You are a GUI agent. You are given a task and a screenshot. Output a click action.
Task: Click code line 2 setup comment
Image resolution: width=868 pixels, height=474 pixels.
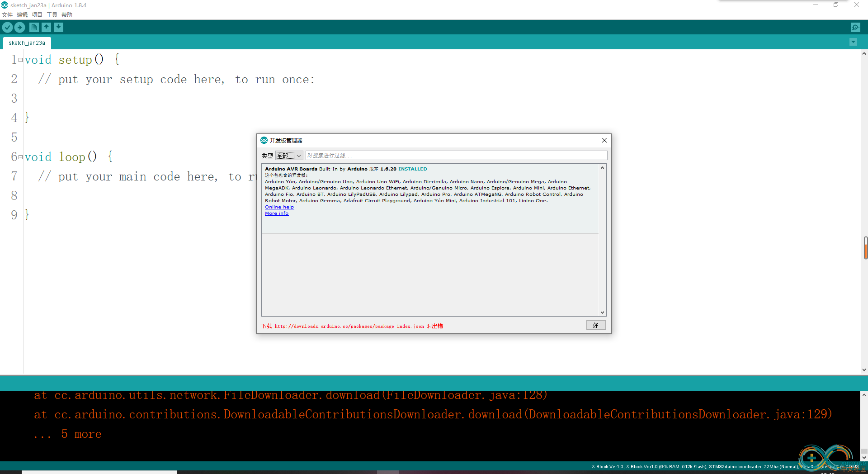(176, 80)
